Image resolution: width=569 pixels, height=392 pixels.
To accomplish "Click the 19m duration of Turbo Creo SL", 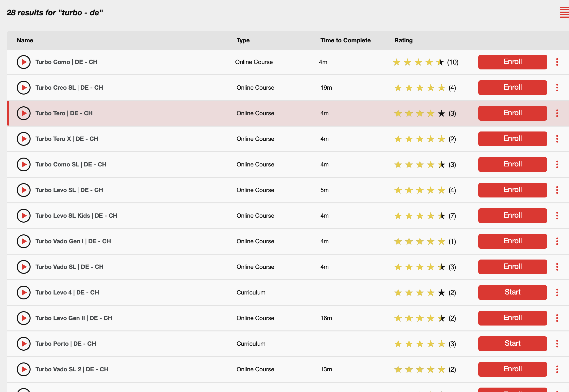I will click(x=326, y=88).
